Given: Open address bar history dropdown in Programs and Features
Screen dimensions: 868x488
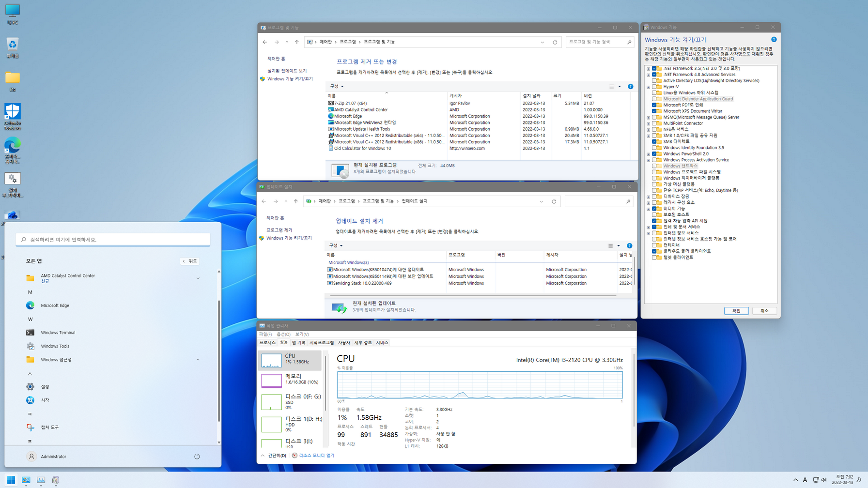Looking at the screenshot, I should click(x=542, y=42).
